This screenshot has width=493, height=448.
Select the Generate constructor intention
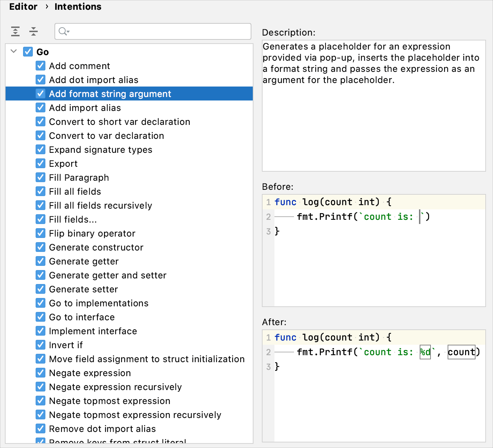[x=96, y=247]
